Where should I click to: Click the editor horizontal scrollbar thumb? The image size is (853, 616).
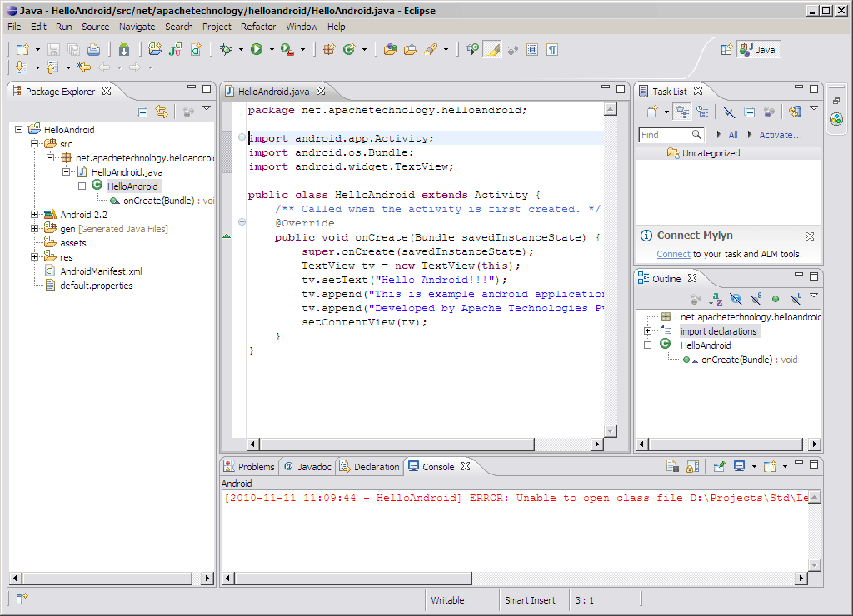(x=396, y=445)
